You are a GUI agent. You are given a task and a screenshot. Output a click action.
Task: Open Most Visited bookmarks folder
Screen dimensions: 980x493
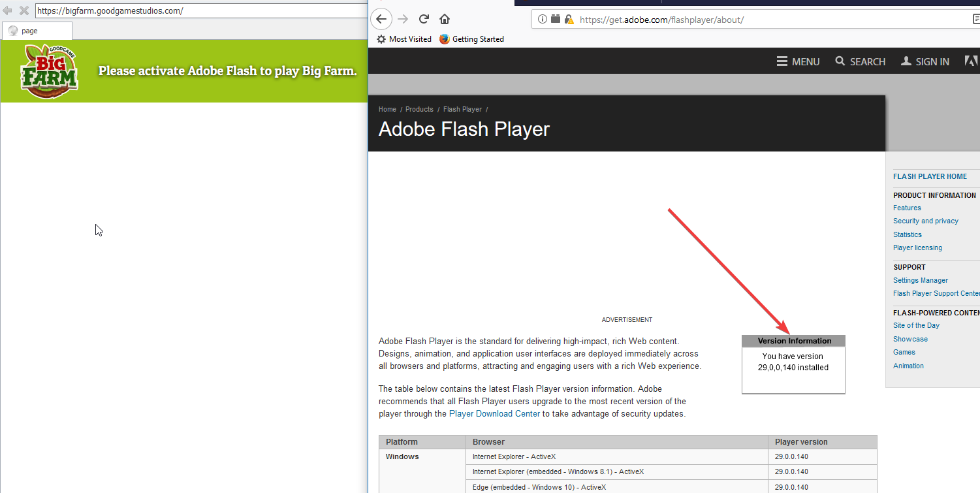pos(404,39)
